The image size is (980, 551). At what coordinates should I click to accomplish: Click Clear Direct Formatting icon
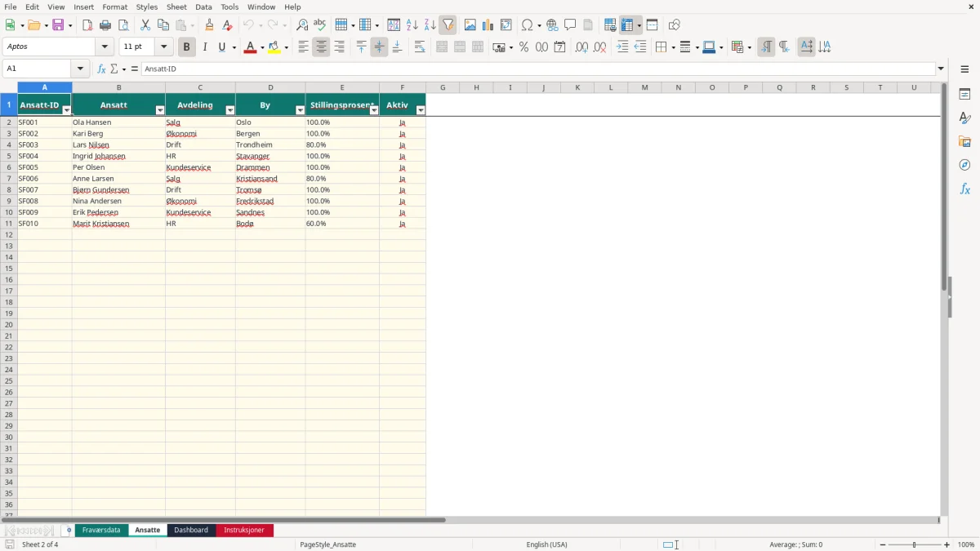click(x=227, y=25)
